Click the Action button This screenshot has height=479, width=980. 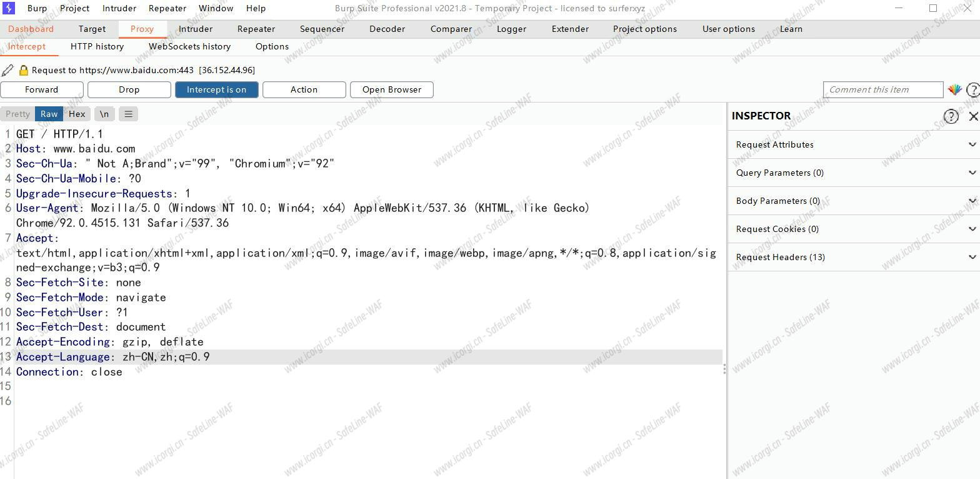(304, 89)
